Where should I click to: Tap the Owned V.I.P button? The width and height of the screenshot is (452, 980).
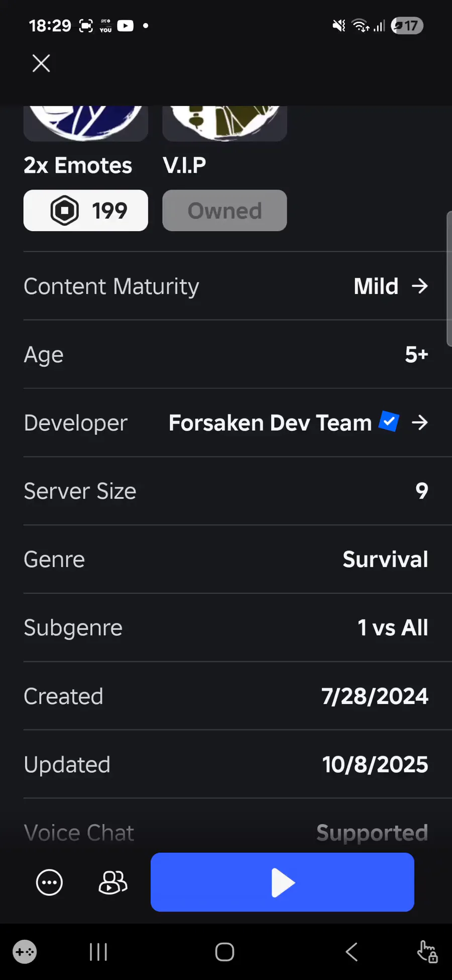point(224,211)
